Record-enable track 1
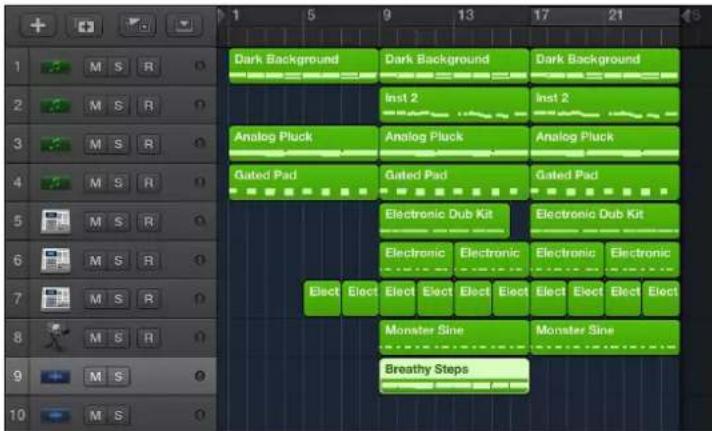Screen dimensions: 712x431 pos(148,67)
